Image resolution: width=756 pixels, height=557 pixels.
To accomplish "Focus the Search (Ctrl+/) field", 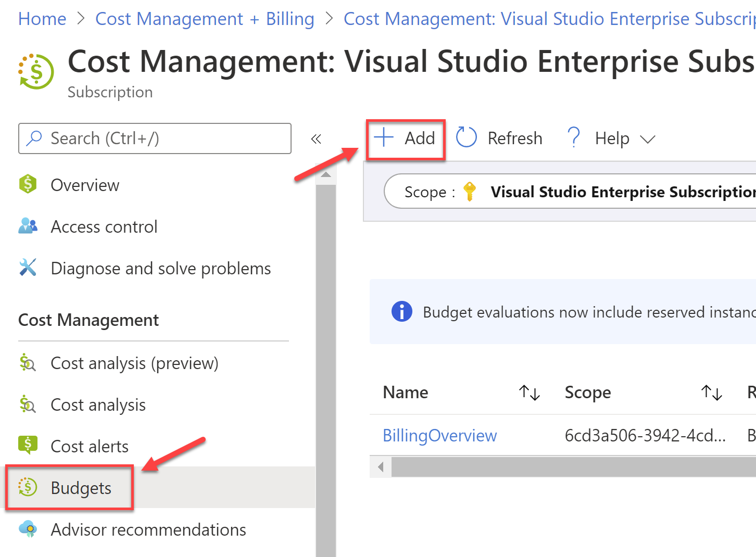I will pyautogui.click(x=155, y=138).
